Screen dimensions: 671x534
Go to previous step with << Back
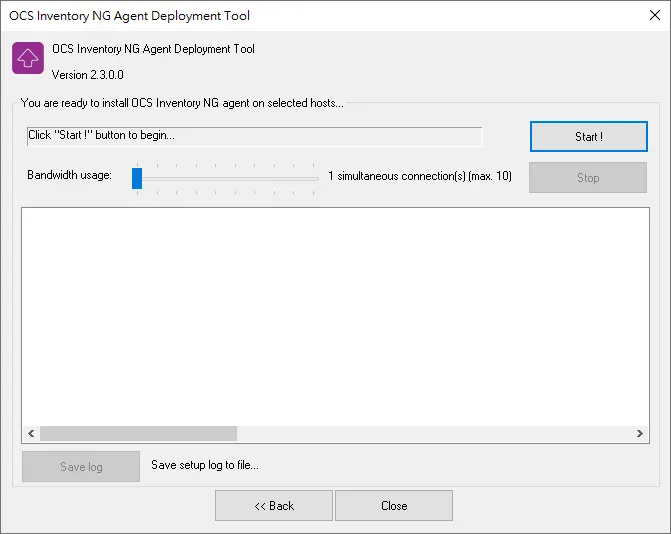pos(274,506)
